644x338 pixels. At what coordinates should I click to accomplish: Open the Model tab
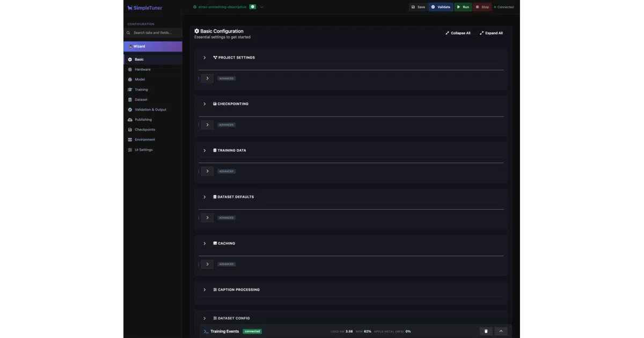(x=153, y=79)
